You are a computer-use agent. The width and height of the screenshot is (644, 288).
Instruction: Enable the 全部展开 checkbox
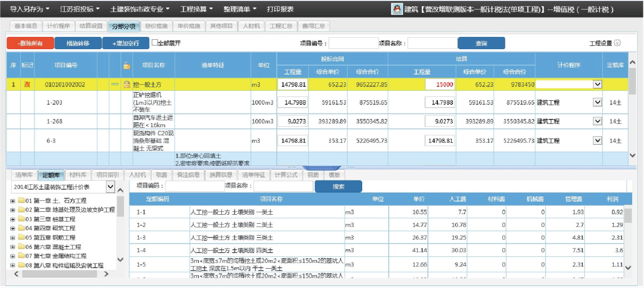pos(155,43)
